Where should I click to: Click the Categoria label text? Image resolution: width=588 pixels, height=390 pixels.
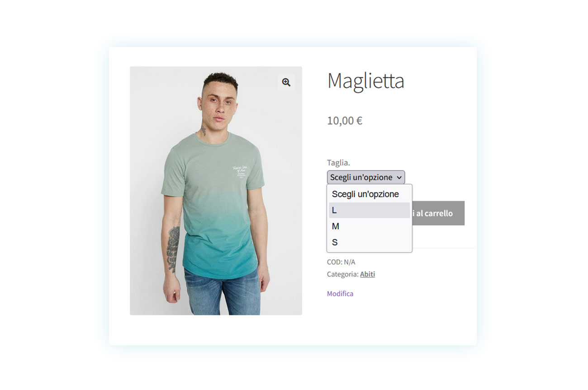tap(343, 274)
